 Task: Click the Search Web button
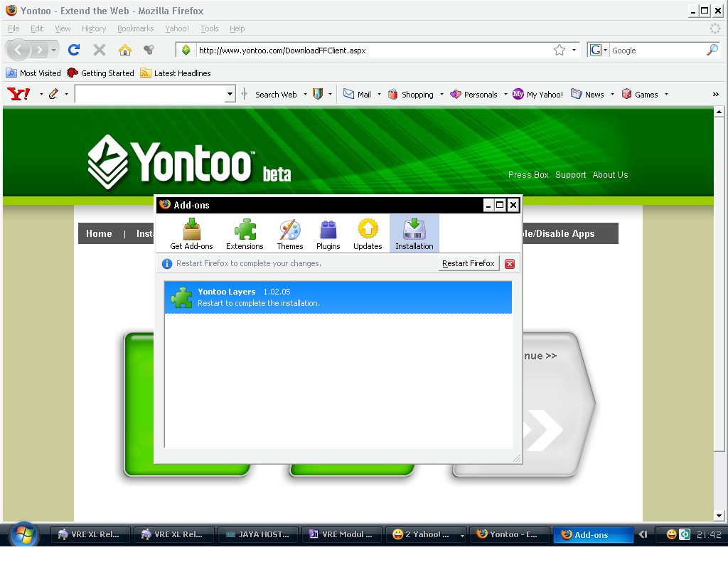click(x=276, y=95)
